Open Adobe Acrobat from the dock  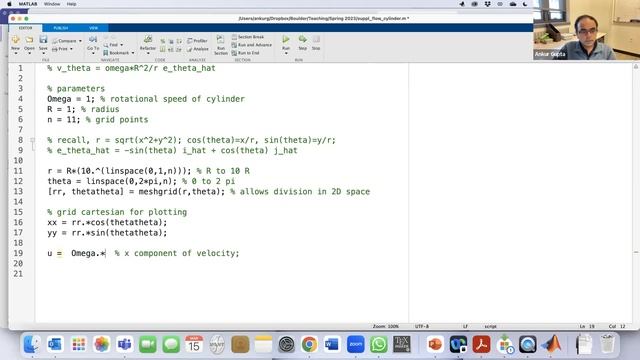click(x=481, y=344)
